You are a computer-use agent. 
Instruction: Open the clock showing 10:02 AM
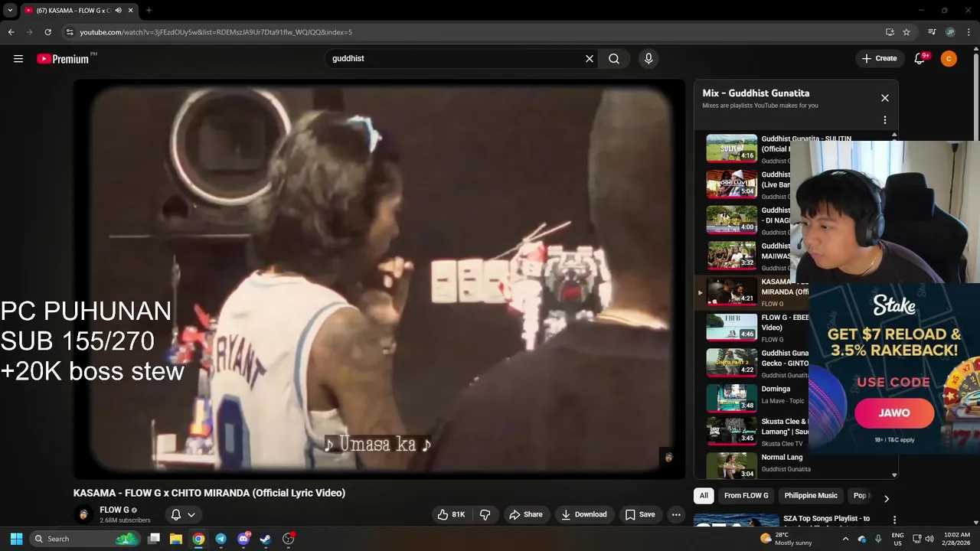pyautogui.click(x=957, y=539)
